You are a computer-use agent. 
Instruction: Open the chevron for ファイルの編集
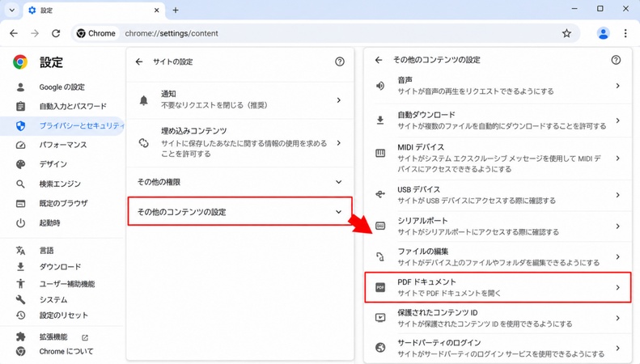tap(617, 256)
